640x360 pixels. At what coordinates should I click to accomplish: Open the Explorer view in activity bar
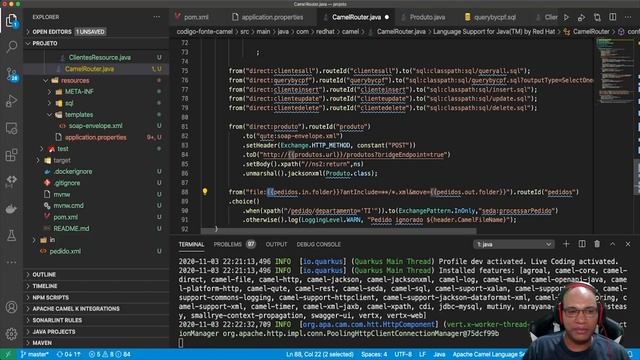point(11,20)
